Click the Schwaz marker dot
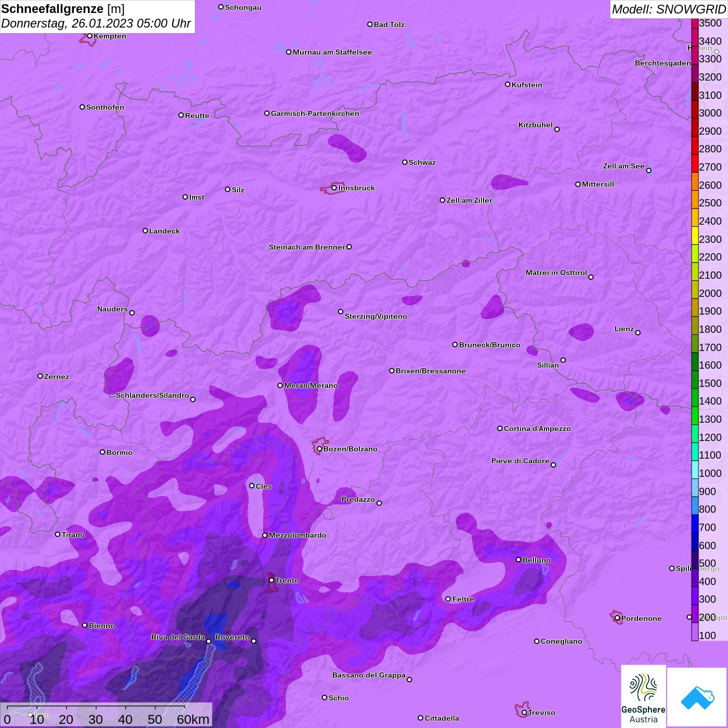Viewport: 728px width, 728px height. (x=405, y=162)
